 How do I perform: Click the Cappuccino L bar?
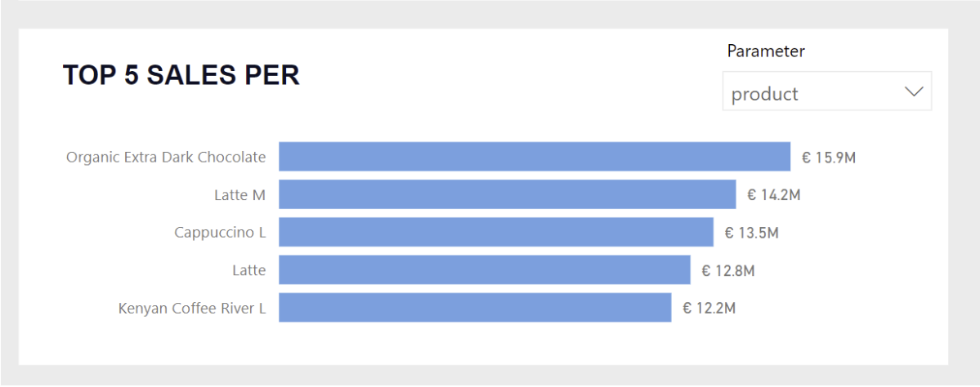coord(496,232)
